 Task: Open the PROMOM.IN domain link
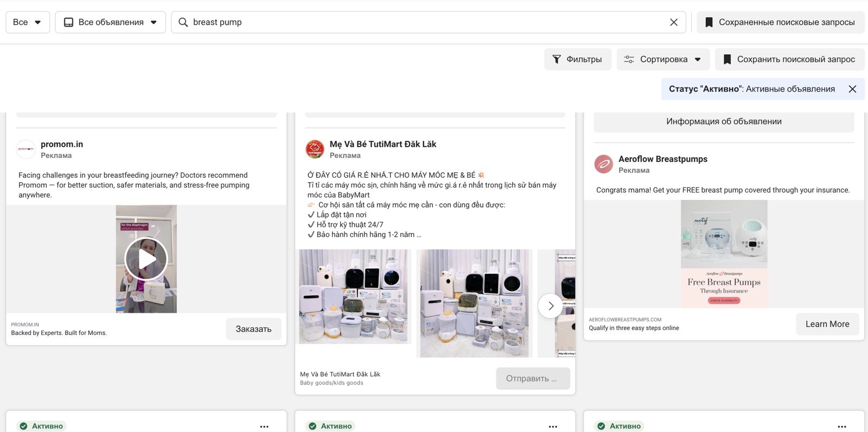click(x=25, y=325)
